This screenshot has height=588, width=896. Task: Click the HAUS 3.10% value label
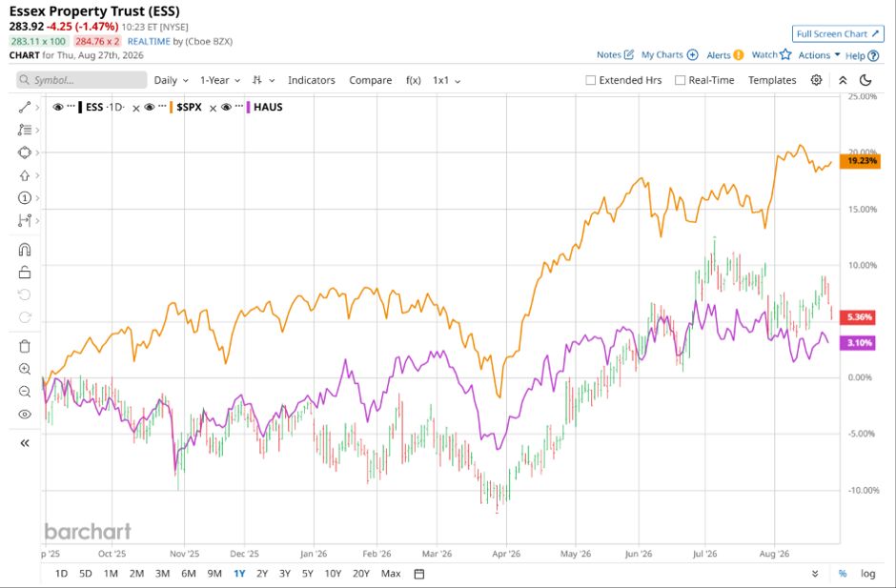(860, 343)
